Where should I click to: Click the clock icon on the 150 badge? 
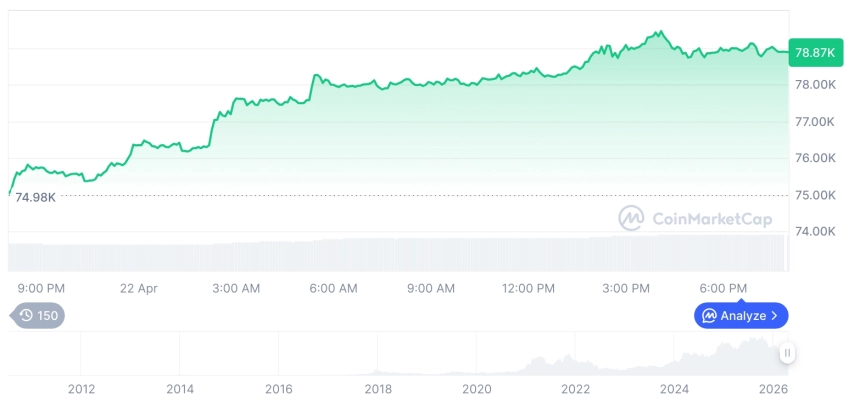[26, 316]
